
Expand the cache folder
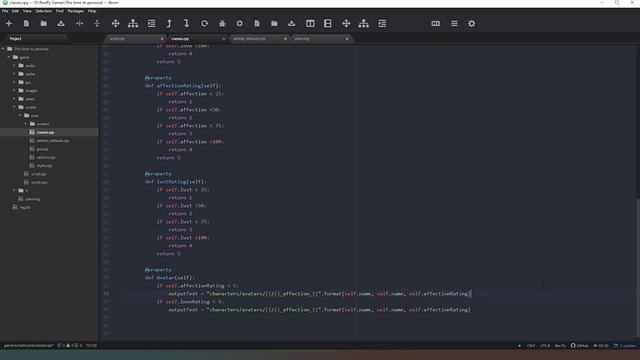click(x=14, y=74)
